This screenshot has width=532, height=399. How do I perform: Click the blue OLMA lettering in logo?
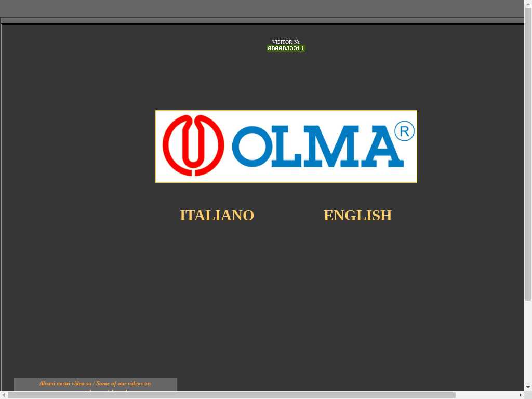(317, 146)
